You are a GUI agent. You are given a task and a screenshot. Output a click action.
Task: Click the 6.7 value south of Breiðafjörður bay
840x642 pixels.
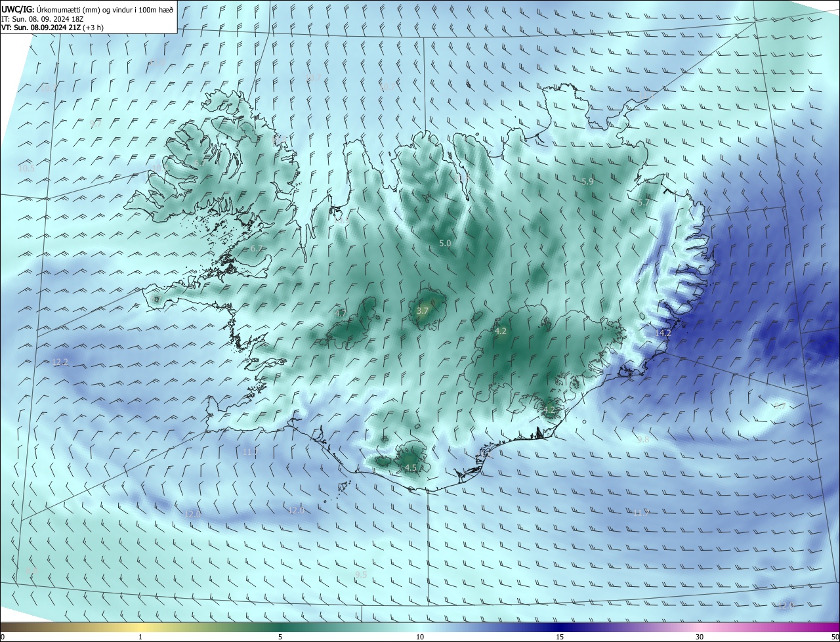coord(256,249)
